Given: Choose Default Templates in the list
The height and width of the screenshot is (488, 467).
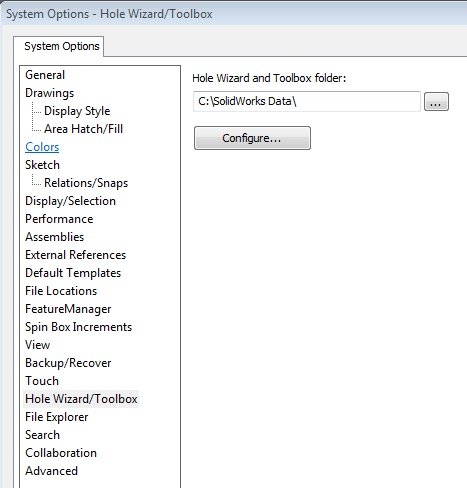Looking at the screenshot, I should pyautogui.click(x=73, y=273).
